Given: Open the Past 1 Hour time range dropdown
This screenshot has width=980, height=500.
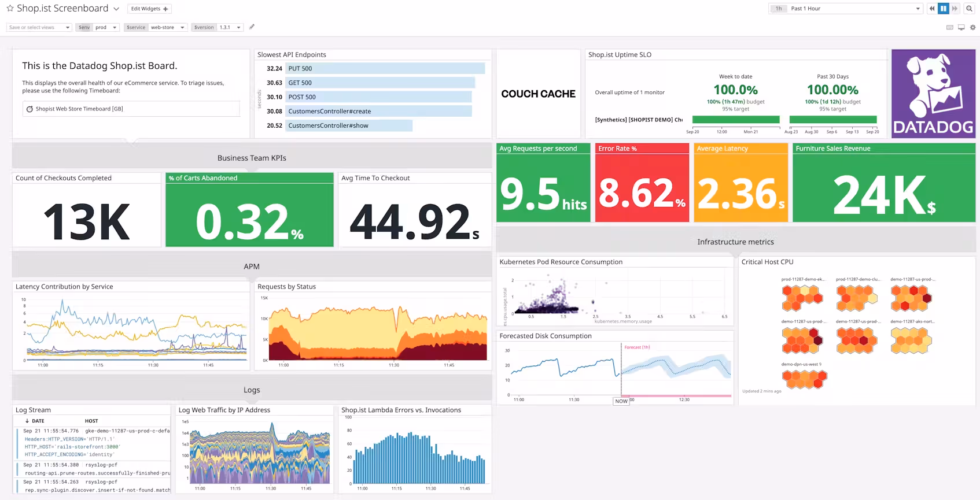Looking at the screenshot, I should pyautogui.click(x=845, y=9).
